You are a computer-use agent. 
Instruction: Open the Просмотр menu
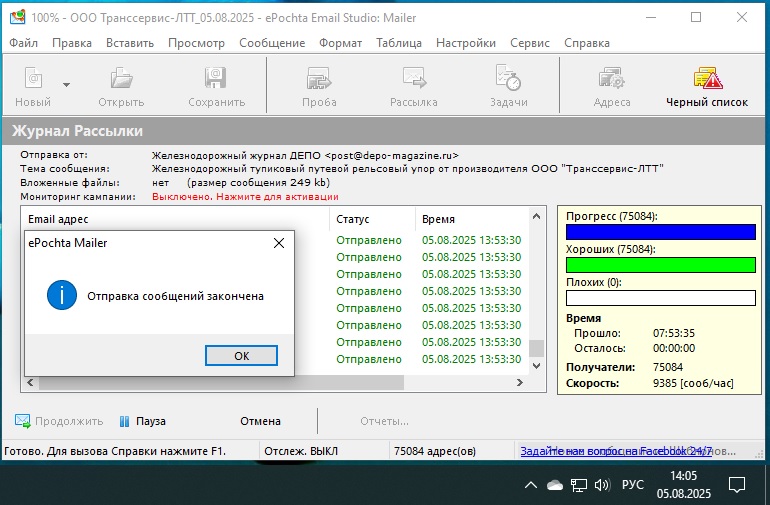[x=196, y=43]
